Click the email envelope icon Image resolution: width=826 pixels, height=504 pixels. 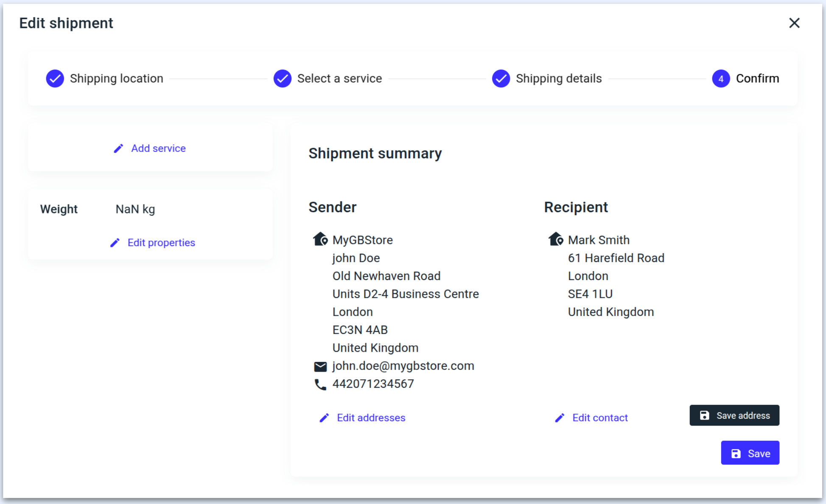(x=320, y=366)
